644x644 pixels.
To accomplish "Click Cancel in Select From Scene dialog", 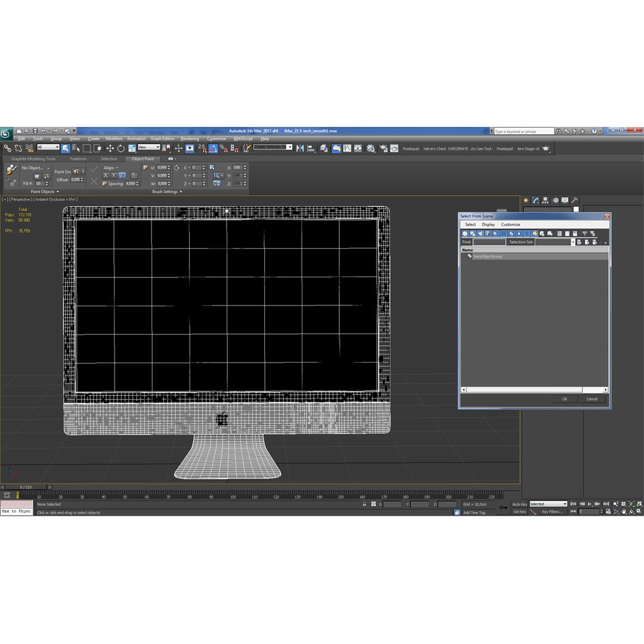I will click(x=592, y=399).
